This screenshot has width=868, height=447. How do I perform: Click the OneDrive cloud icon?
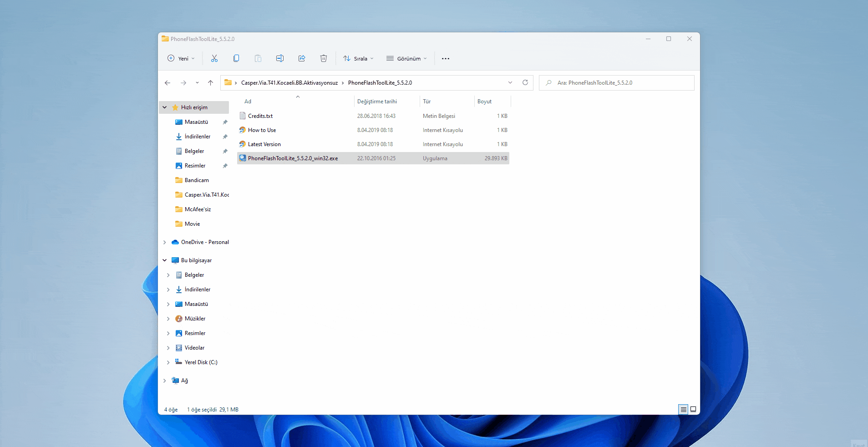point(175,242)
